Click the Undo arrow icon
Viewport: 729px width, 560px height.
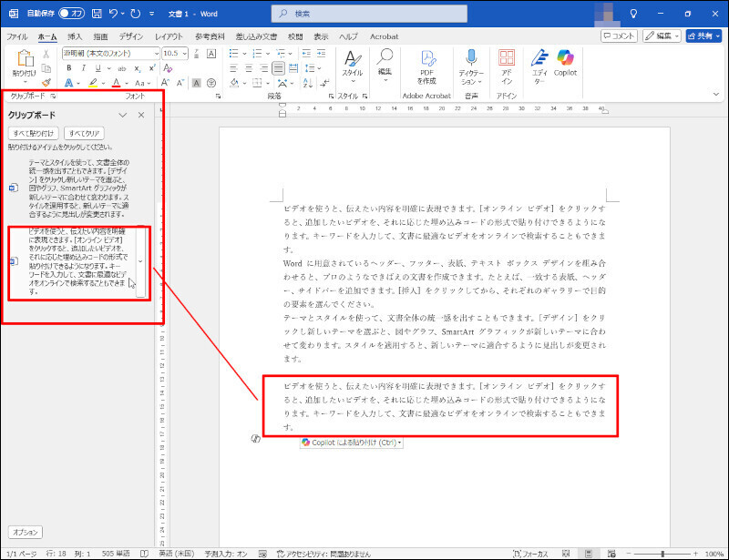113,14
